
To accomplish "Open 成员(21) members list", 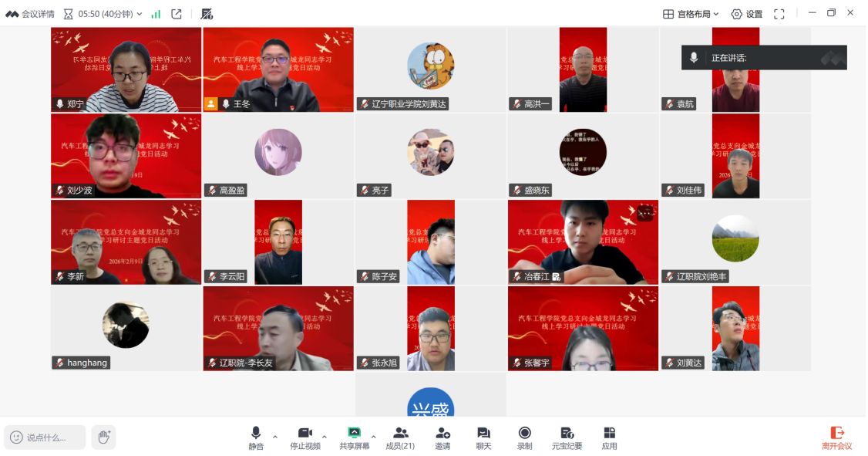I will click(400, 437).
